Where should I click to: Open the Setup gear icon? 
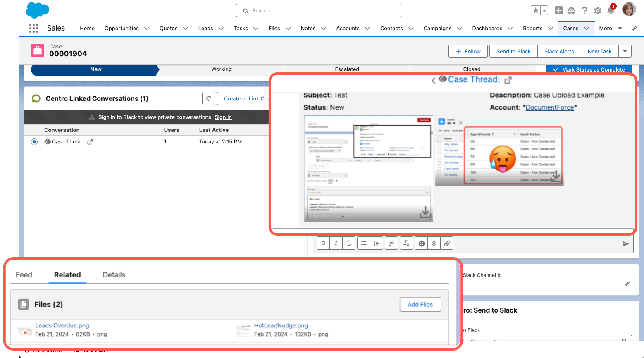pos(598,11)
